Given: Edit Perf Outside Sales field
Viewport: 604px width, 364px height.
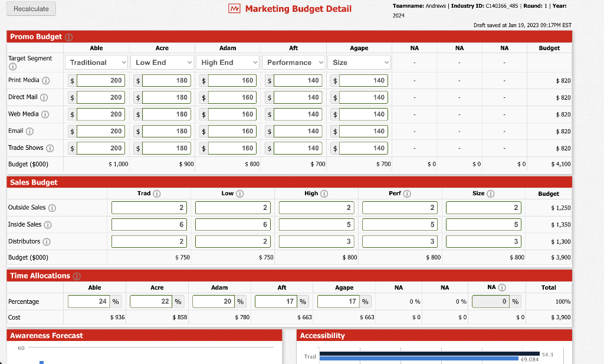Looking at the screenshot, I should tap(400, 208).
